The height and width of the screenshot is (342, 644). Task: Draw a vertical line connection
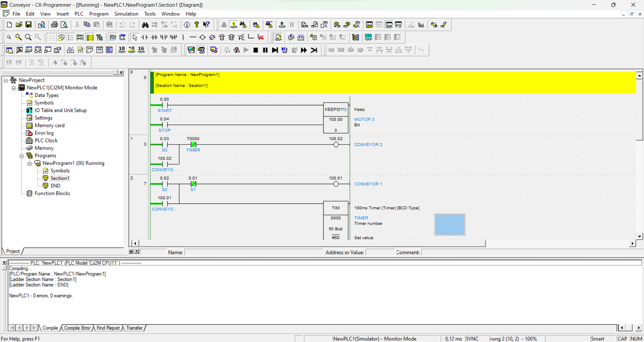[183, 37]
